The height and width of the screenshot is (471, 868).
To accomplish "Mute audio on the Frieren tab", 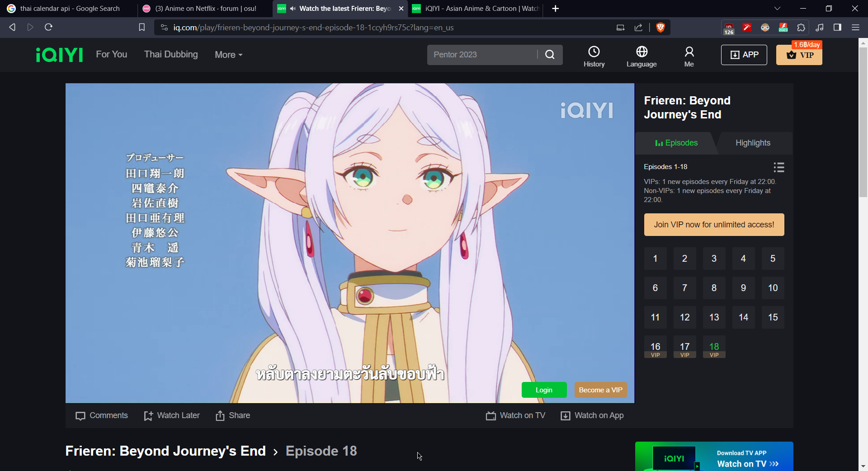I will click(293, 9).
